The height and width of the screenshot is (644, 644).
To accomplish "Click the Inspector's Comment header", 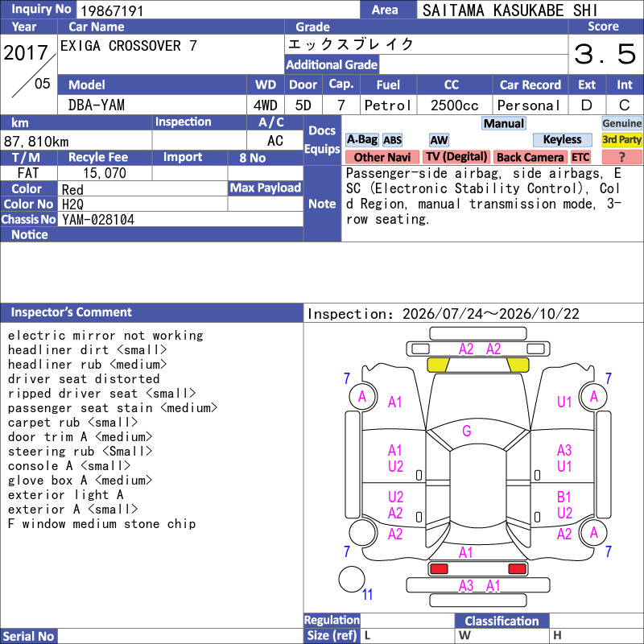I will 71,312.
